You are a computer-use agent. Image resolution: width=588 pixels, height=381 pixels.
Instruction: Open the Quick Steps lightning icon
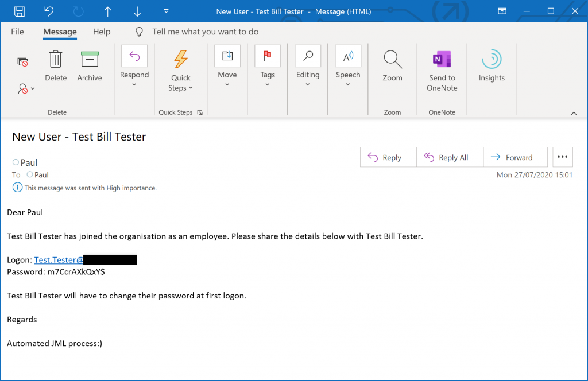pos(181,59)
